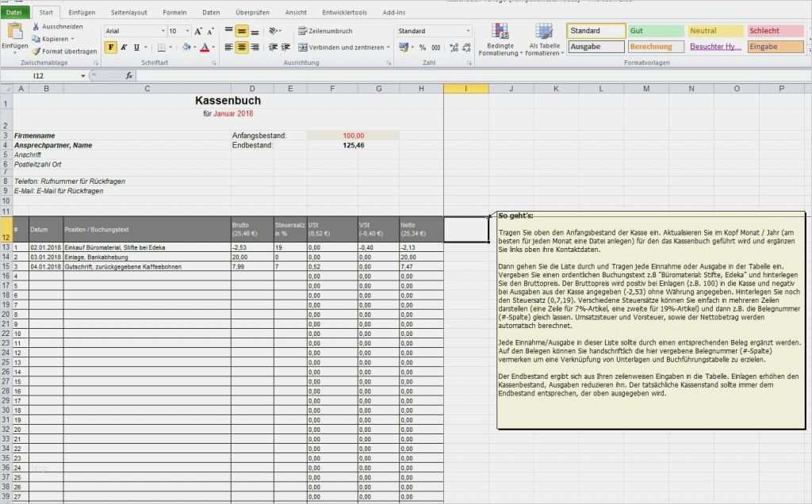Toggle underline formatting
Viewport: 812px width, 504px height.
coord(135,47)
